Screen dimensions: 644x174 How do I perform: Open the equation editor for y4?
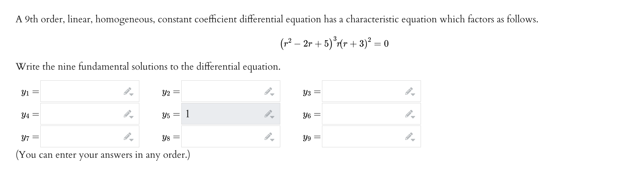(128, 113)
